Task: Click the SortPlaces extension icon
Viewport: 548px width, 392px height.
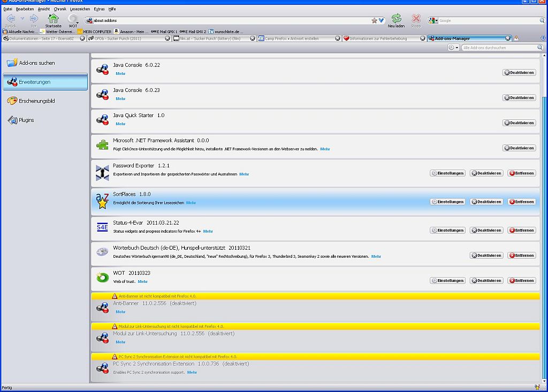Action: point(102,202)
